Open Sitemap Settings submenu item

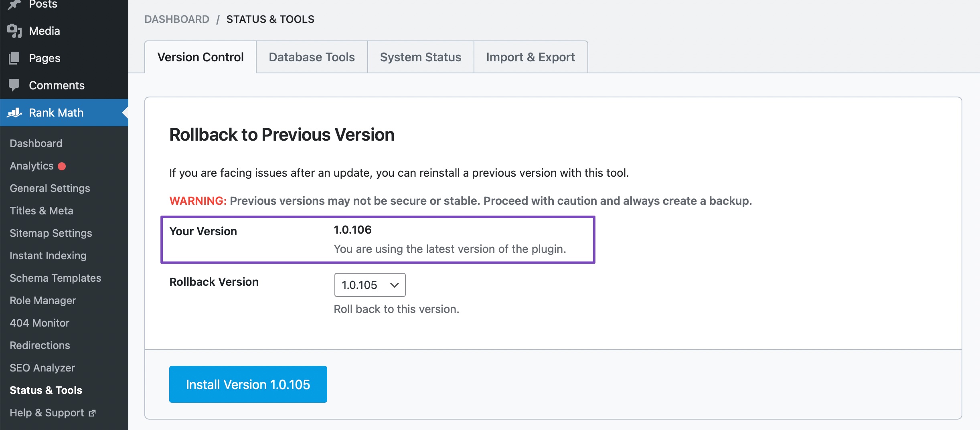(51, 233)
